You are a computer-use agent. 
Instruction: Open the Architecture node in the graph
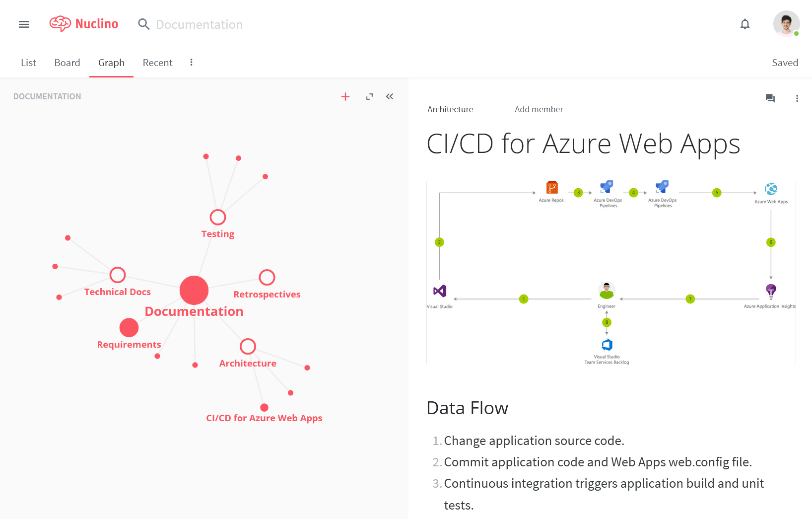248,346
